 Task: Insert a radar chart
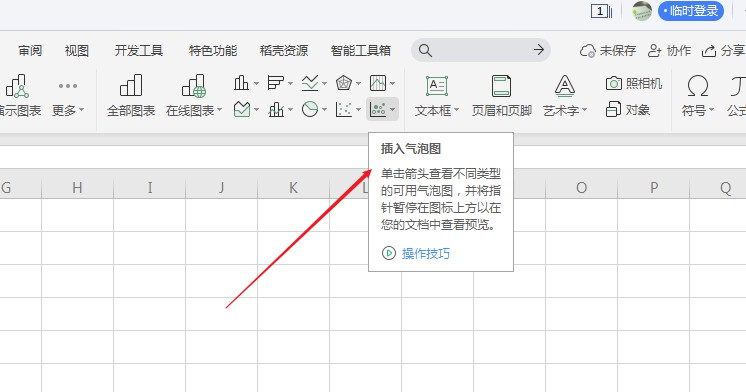344,83
